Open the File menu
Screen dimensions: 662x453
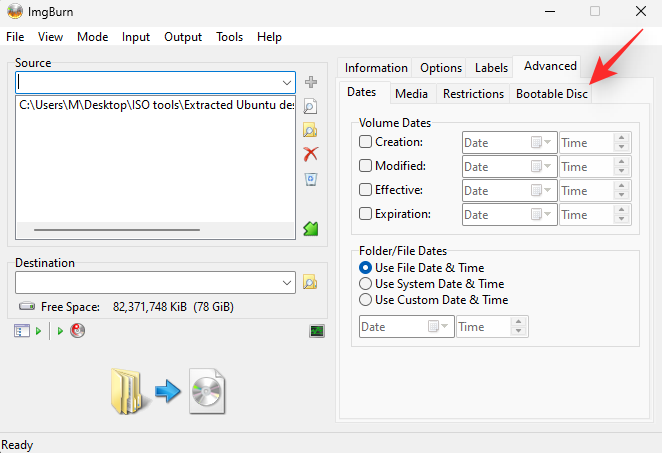[x=15, y=37]
